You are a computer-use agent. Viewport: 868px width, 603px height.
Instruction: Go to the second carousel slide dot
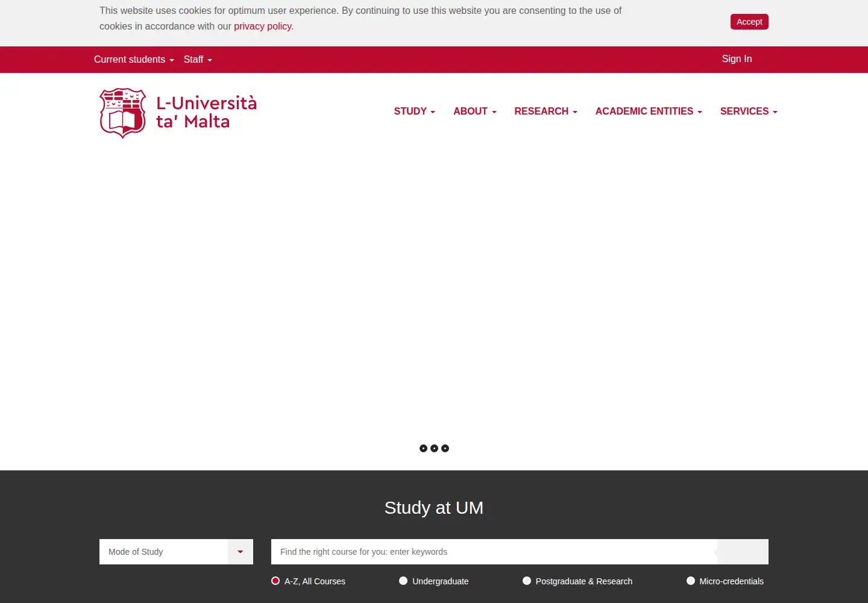click(434, 448)
